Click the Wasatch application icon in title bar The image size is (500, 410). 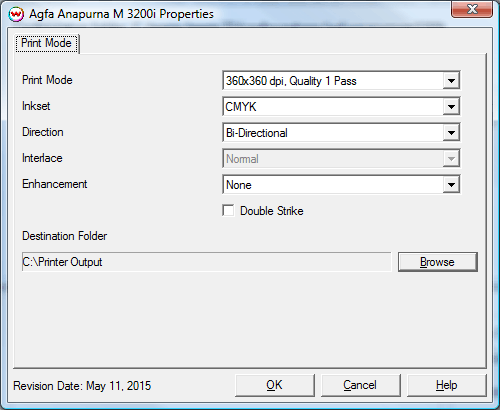pos(16,15)
